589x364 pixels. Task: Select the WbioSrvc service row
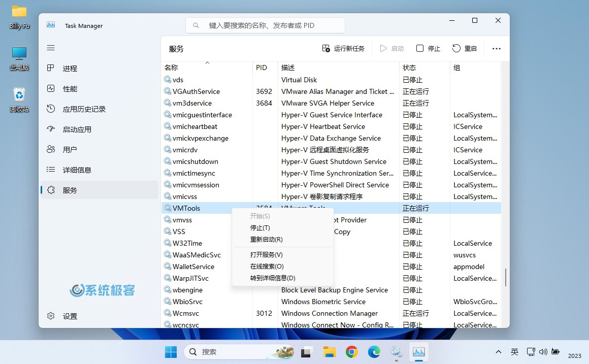pos(331,301)
